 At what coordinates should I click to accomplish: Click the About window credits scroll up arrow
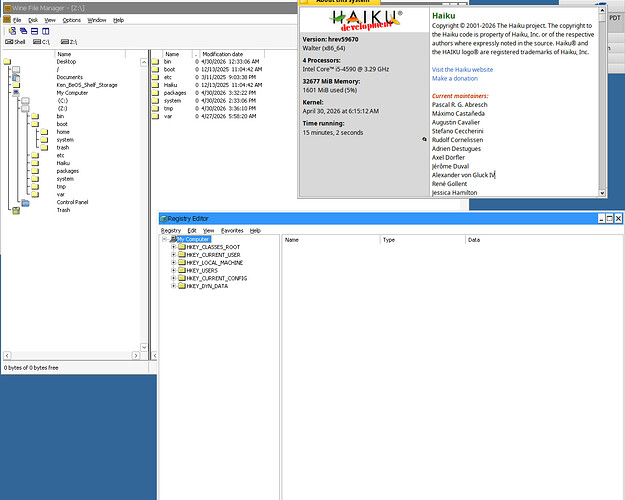point(602,11)
